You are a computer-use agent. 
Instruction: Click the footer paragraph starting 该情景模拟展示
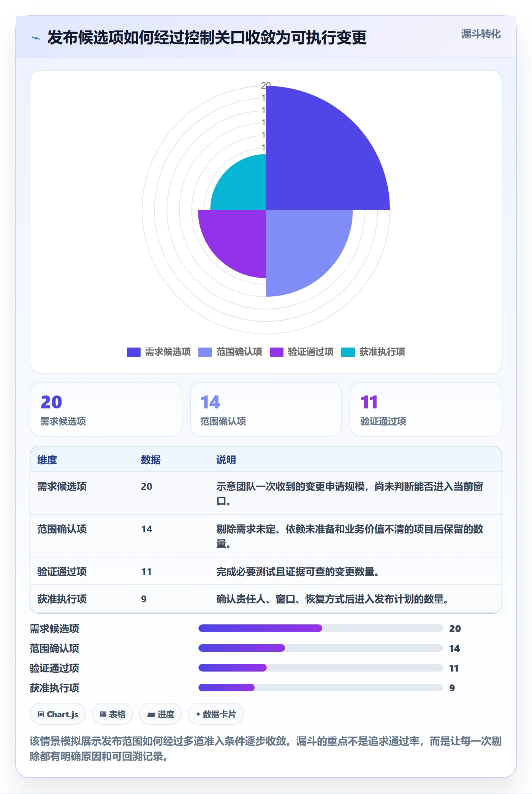266,749
